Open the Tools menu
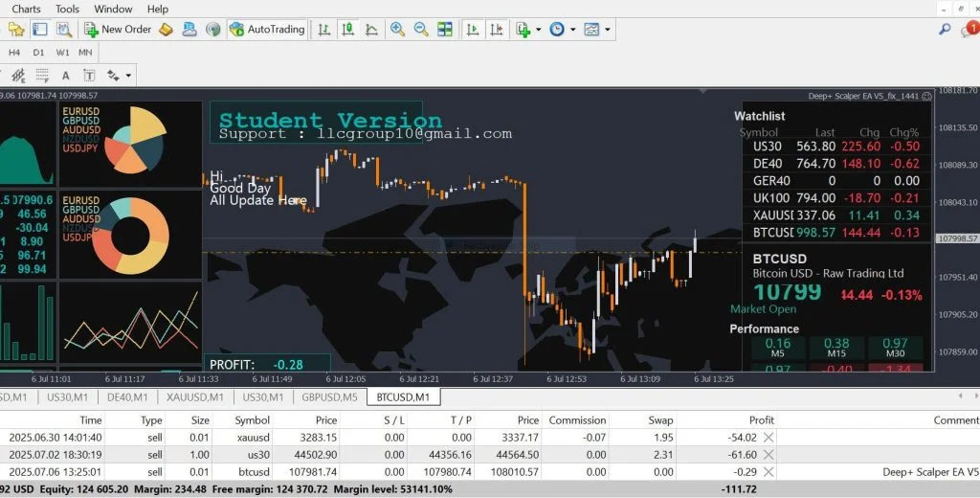Screen dimensions: 980x498 click(x=68, y=9)
